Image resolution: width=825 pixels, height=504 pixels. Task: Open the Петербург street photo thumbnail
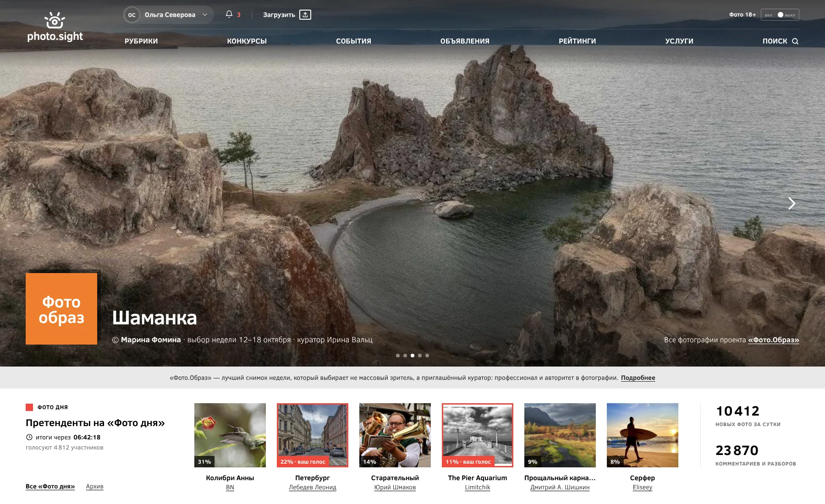click(313, 435)
